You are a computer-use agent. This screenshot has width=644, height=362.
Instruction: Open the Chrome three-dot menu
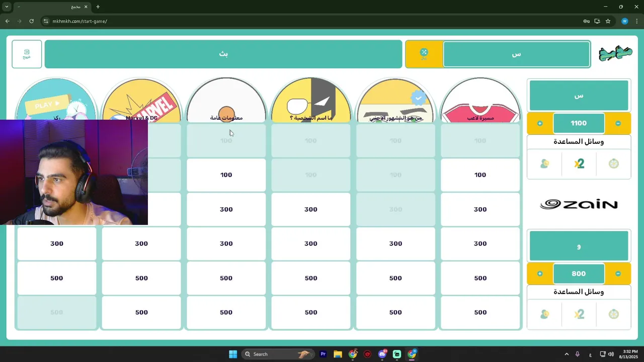636,21
